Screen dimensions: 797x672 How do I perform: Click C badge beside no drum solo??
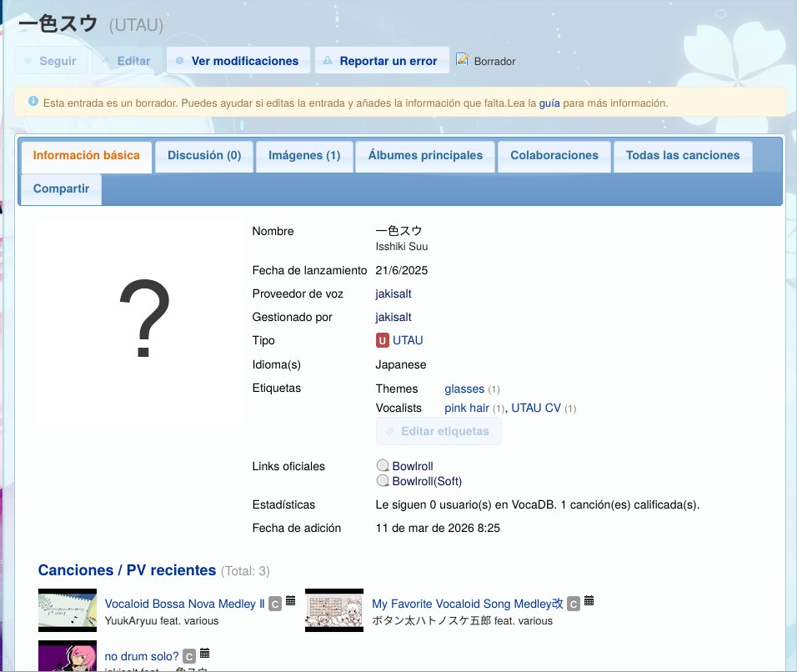[189, 656]
